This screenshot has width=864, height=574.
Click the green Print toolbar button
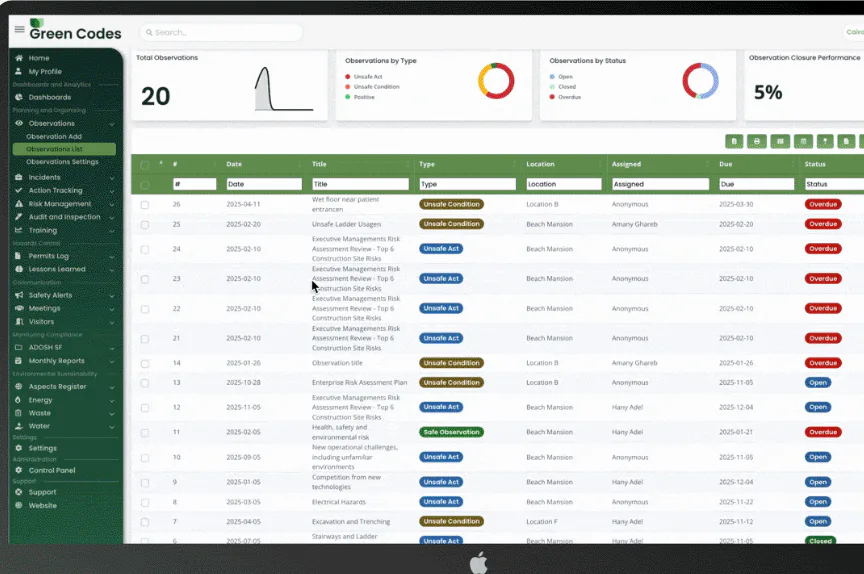point(757,142)
